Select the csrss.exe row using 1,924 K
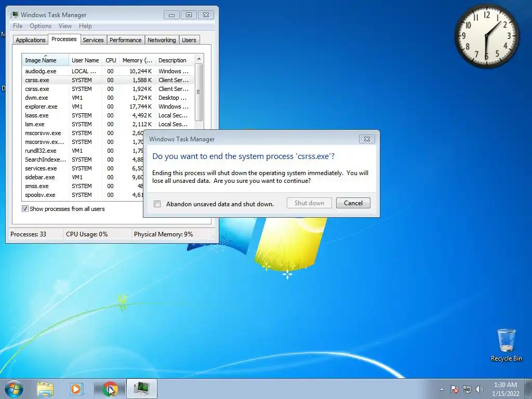Screen dimensions: 532x399 108,89
